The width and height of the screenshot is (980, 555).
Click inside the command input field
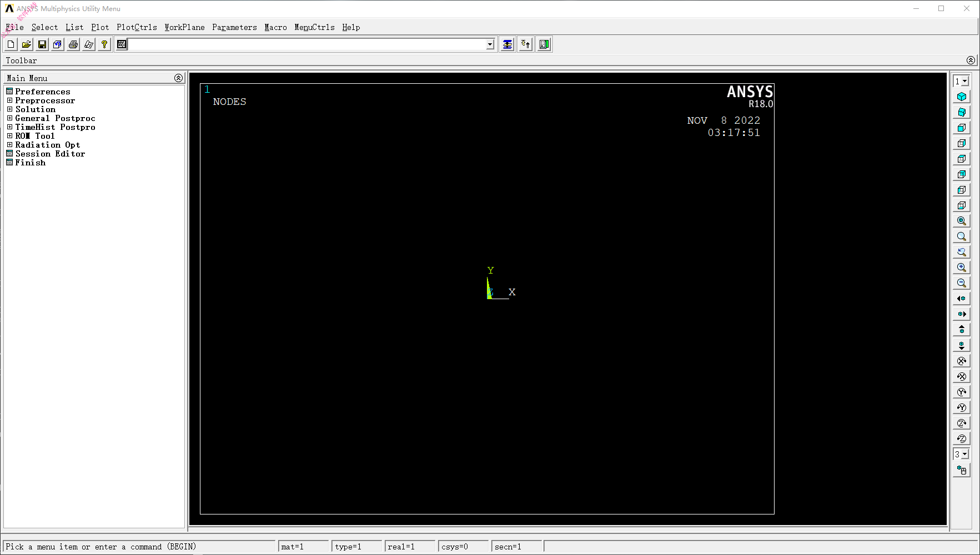306,44
